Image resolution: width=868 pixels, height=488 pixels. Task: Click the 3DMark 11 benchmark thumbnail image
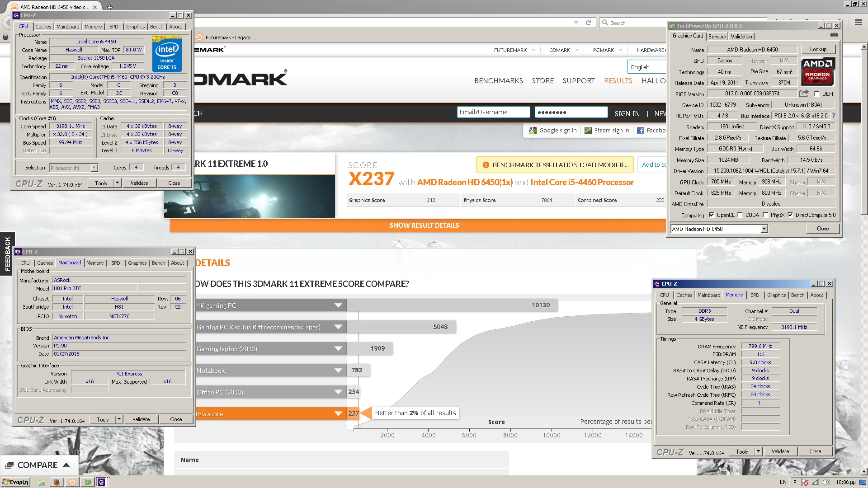coord(250,197)
